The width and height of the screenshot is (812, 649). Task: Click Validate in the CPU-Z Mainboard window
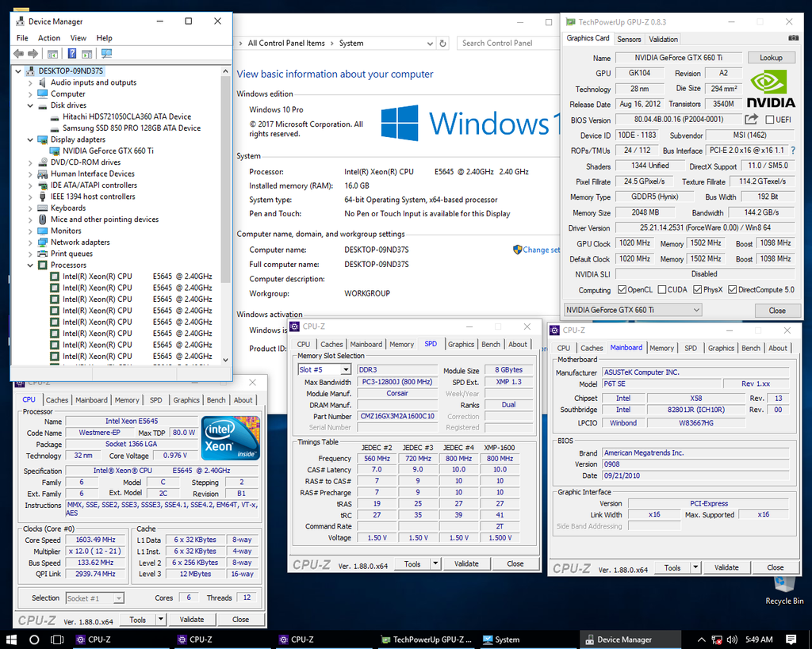coord(726,567)
